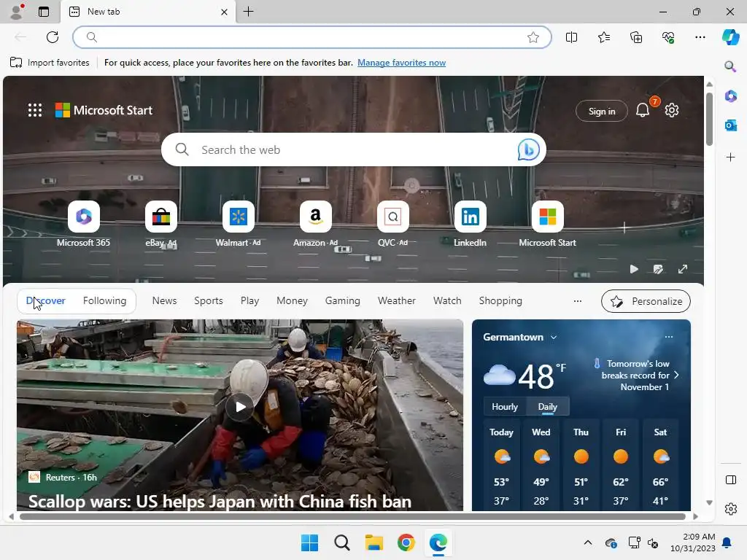Screen dimensions: 747x560
Task: Add this page to favorites star
Action: click(533, 37)
